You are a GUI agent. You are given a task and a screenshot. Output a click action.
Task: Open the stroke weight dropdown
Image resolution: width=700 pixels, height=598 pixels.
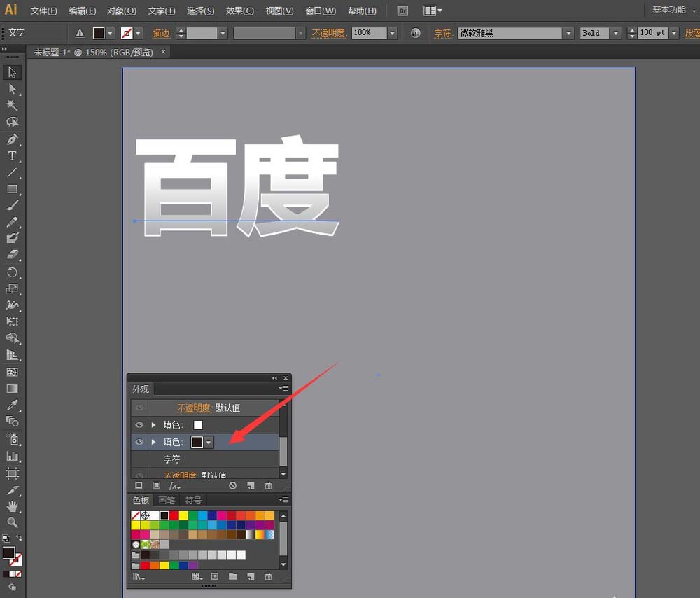pyautogui.click(x=223, y=33)
